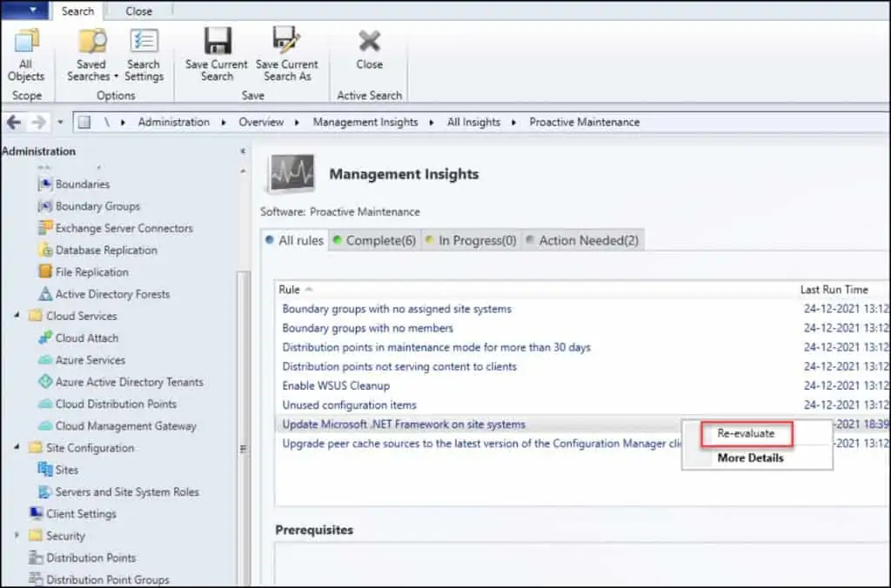Select the Boundary Groups icon

[45, 206]
